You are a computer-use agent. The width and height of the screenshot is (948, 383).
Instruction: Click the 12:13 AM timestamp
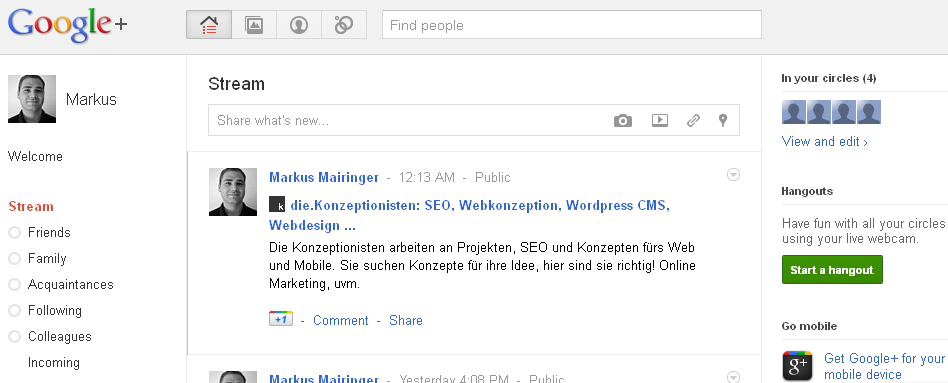[x=427, y=177]
